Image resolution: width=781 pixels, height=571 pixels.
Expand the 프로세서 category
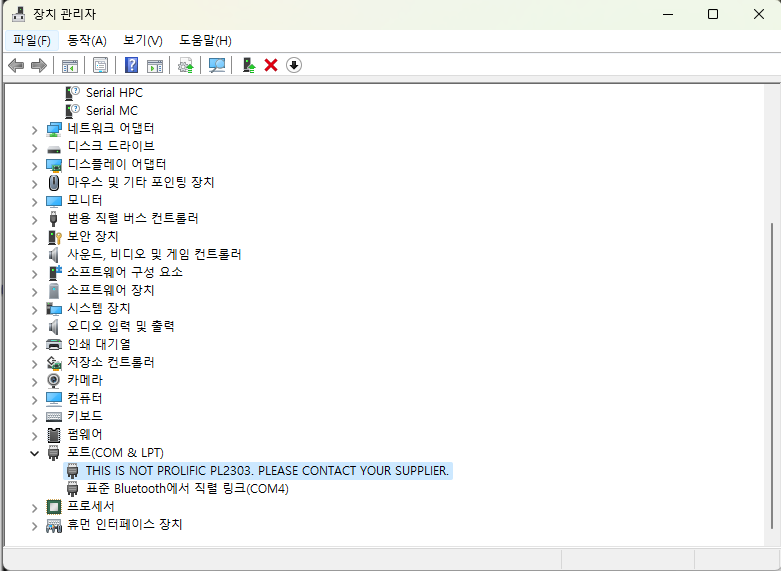point(34,508)
